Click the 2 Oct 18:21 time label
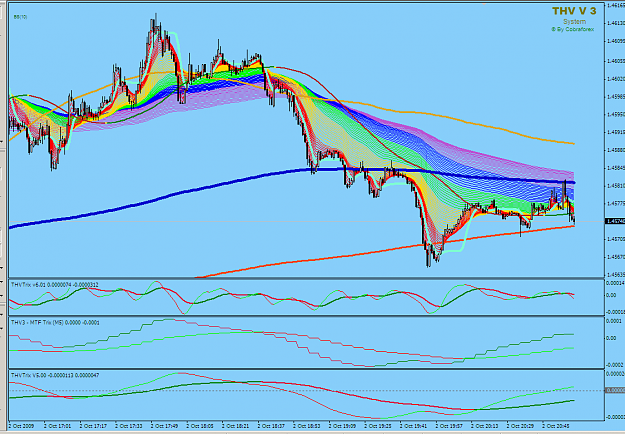This screenshot has width=625, height=434. 235,426
